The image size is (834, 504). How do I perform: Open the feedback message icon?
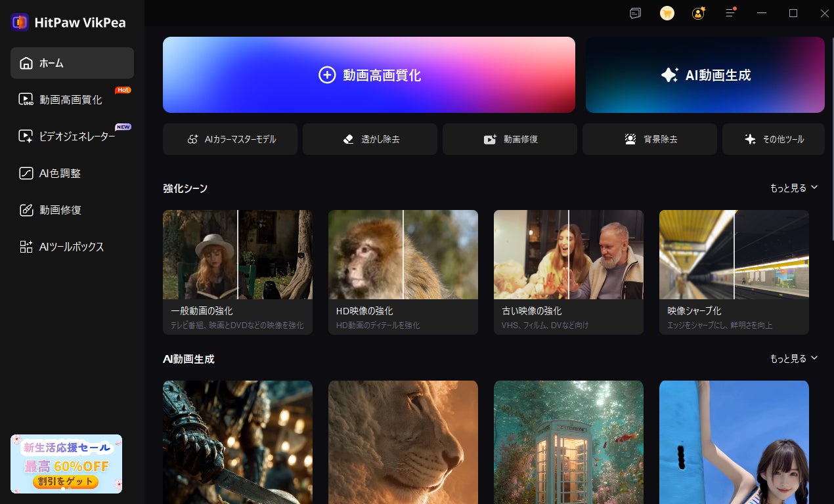click(x=635, y=13)
